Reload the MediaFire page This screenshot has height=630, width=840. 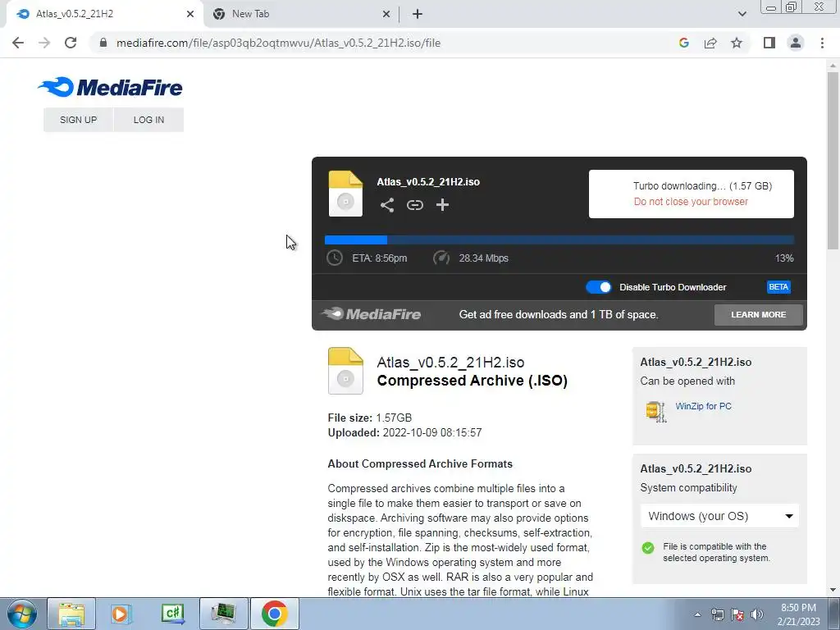pos(71,43)
